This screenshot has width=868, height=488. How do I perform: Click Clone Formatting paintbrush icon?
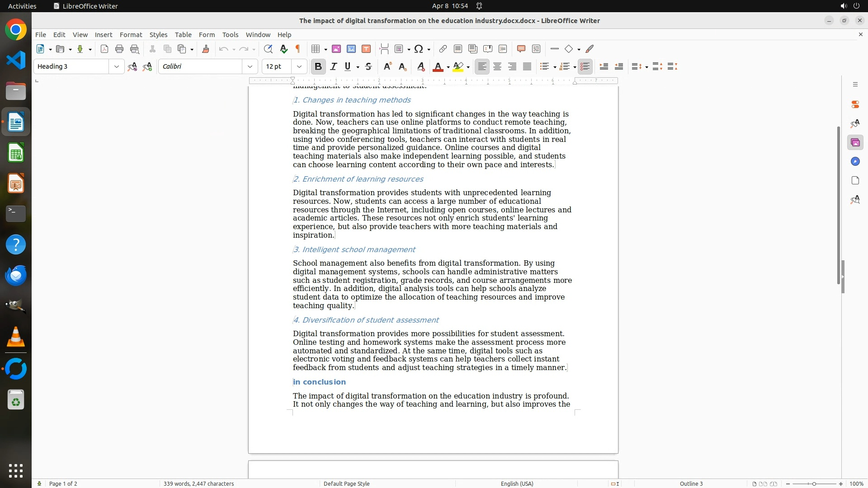[206, 49]
